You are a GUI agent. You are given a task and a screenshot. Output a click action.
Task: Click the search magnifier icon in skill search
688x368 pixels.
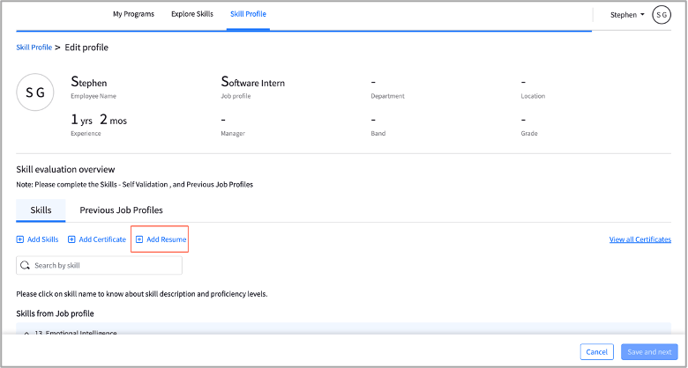pyautogui.click(x=25, y=265)
